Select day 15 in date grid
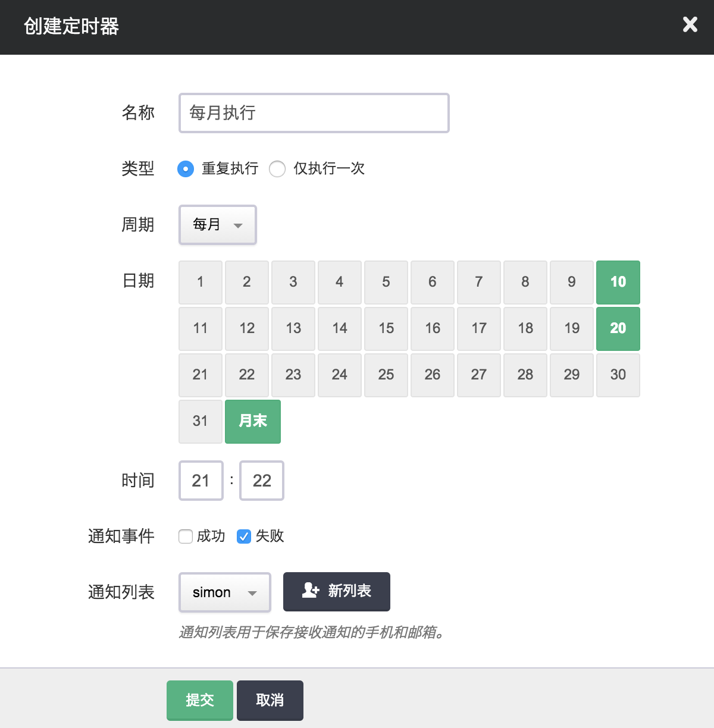This screenshot has height=728, width=714. click(386, 328)
